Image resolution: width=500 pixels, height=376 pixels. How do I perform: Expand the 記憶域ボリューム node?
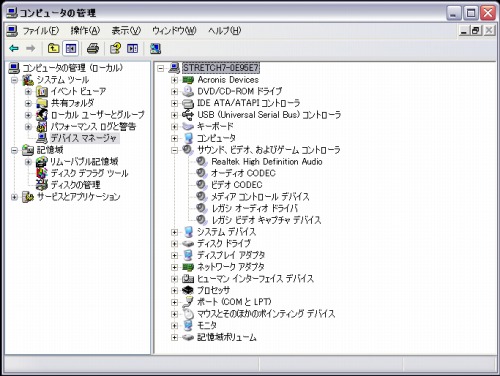coord(174,337)
